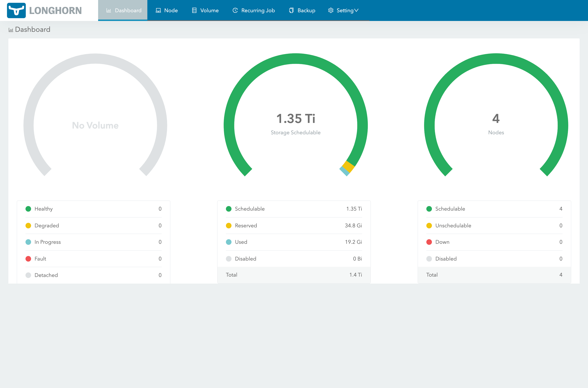The width and height of the screenshot is (588, 388).
Task: Click the red Down nodes legend dot
Action: (x=429, y=242)
